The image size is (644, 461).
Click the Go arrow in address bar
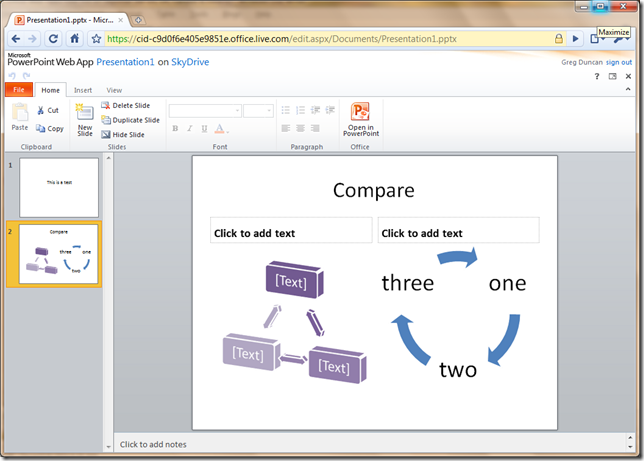[x=575, y=39]
